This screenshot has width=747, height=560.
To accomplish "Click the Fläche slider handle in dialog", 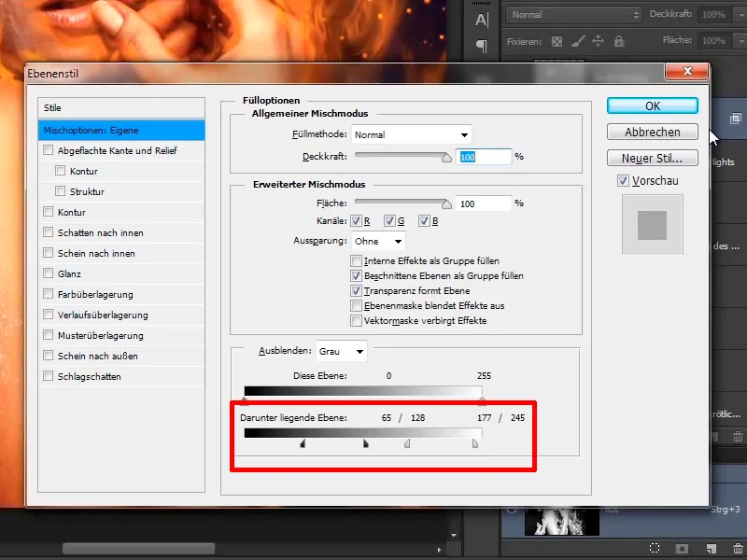I will click(x=446, y=204).
